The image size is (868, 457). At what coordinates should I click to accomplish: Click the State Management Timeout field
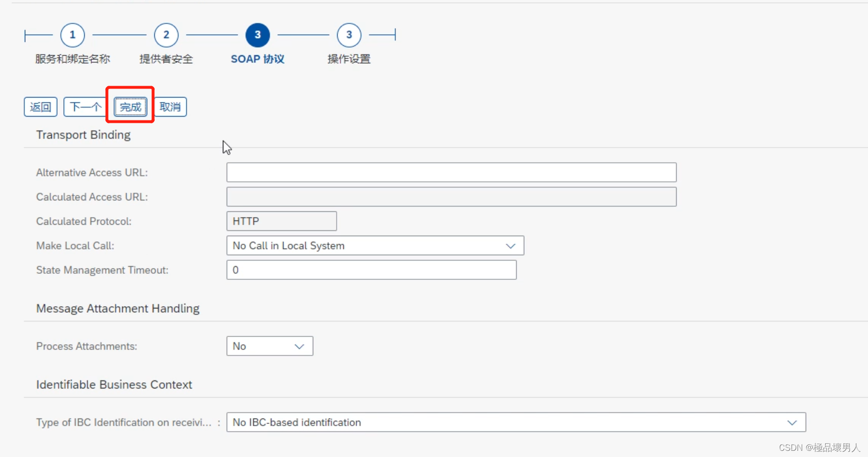click(x=371, y=270)
